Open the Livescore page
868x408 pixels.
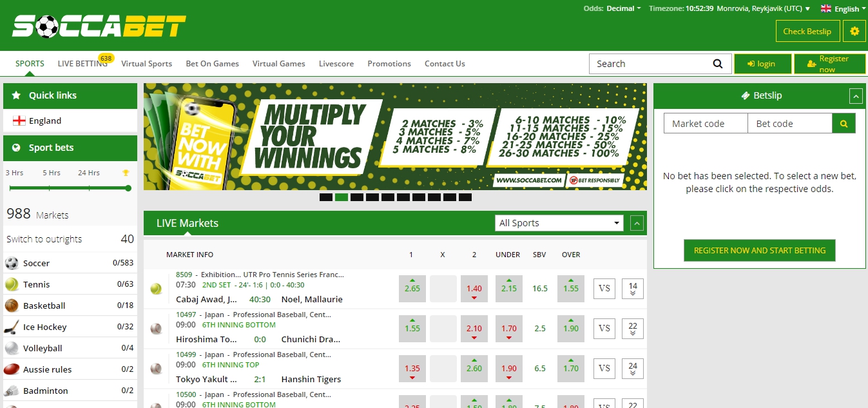tap(336, 64)
